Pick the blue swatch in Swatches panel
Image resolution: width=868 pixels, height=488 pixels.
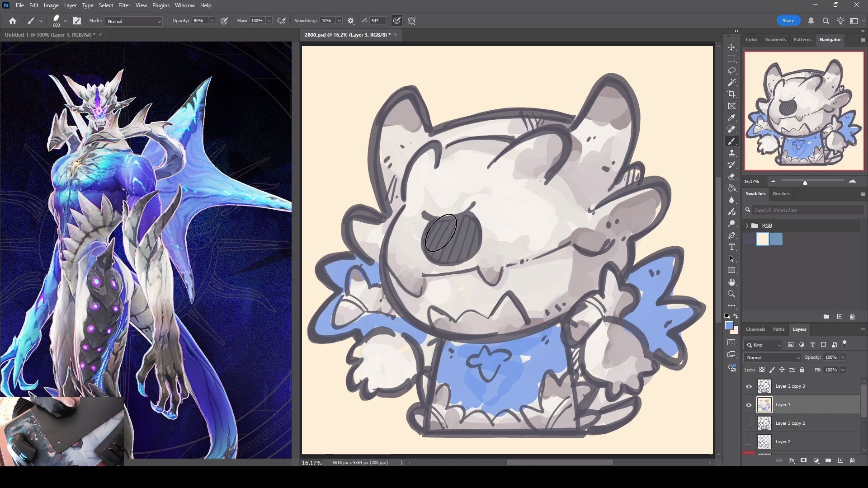coord(776,239)
